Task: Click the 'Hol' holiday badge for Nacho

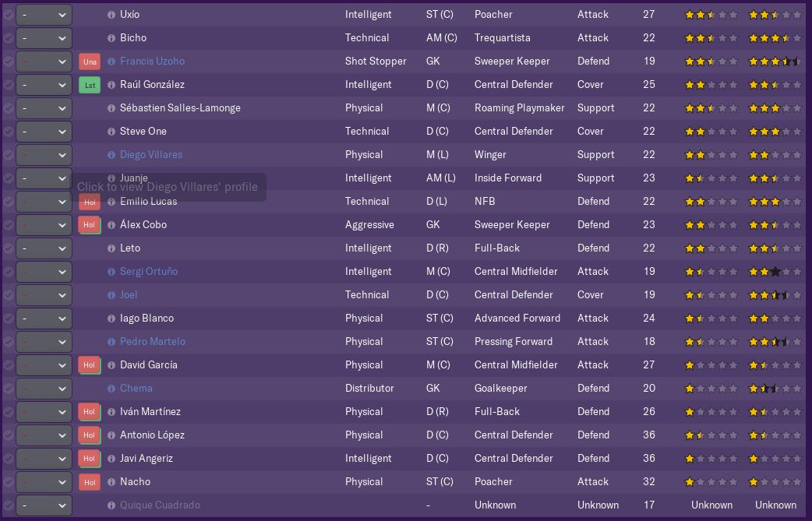Action: tap(90, 482)
